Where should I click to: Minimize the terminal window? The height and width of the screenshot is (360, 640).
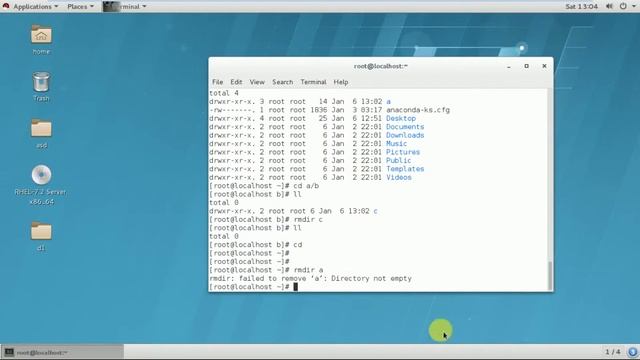509,66
